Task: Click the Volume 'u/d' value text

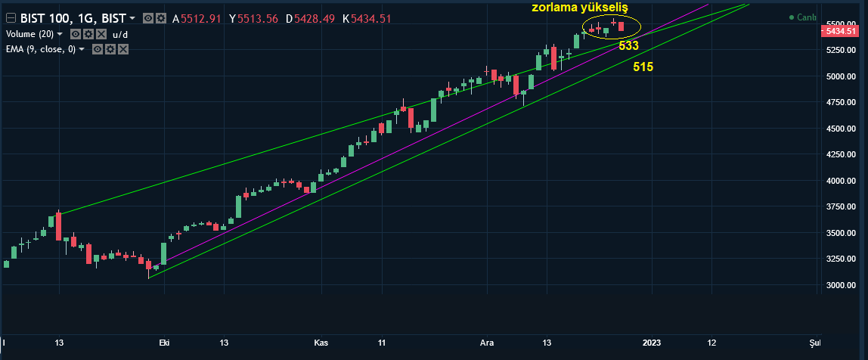Action: pos(120,34)
